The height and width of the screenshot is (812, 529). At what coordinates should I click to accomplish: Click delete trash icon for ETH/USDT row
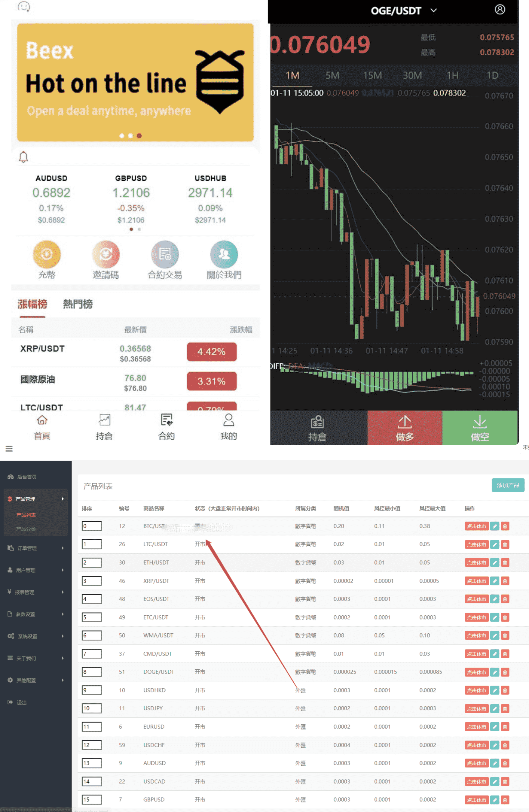pyautogui.click(x=505, y=562)
